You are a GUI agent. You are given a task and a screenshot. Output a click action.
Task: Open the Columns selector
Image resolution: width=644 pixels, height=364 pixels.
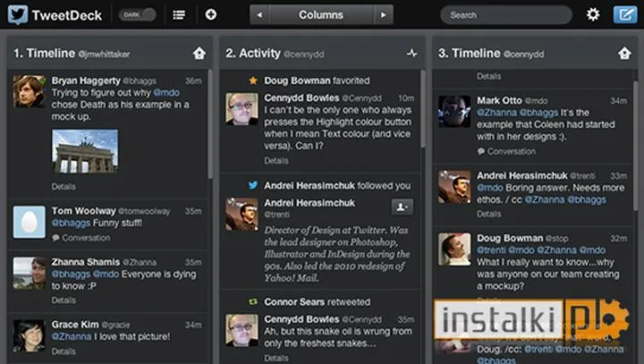pyautogui.click(x=321, y=15)
